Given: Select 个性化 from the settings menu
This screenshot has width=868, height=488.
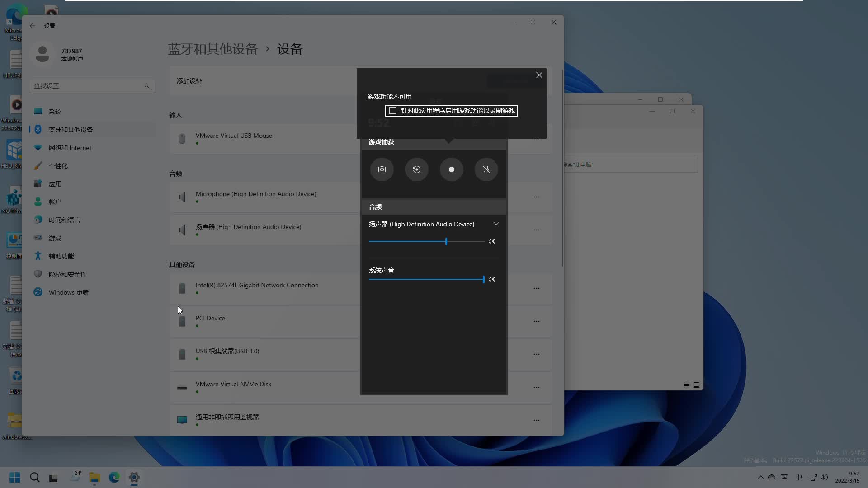Looking at the screenshot, I should [x=58, y=165].
